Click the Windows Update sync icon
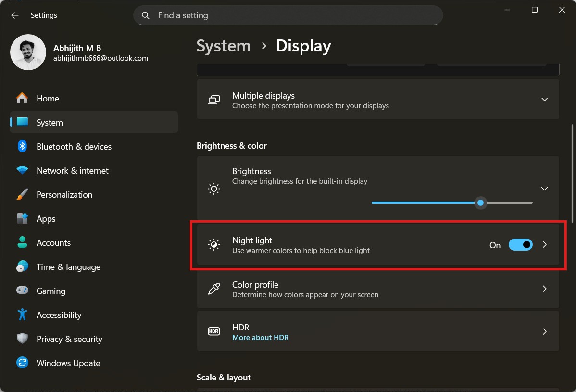 (x=22, y=363)
